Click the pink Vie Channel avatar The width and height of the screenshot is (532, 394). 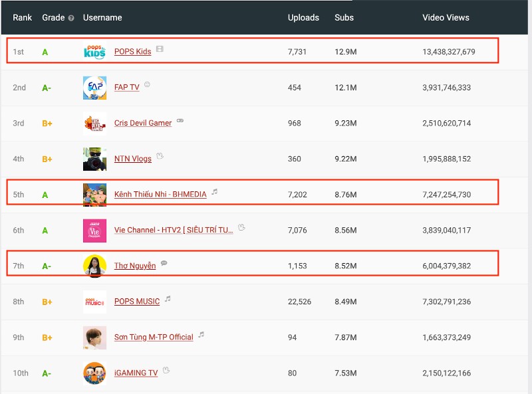94,231
